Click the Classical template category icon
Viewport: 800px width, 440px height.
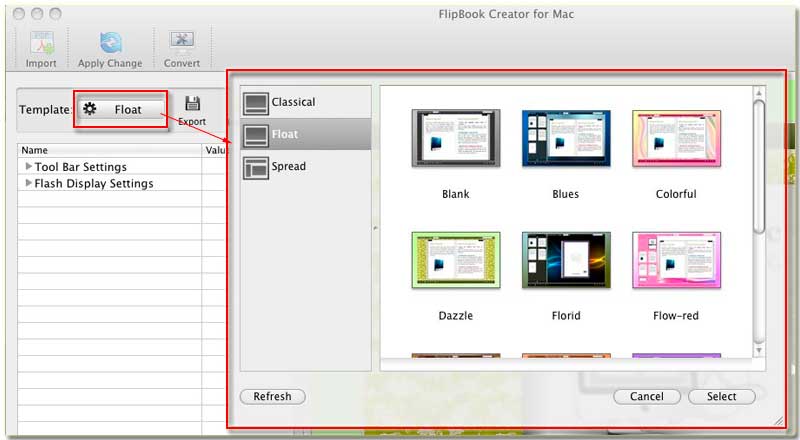point(256,103)
